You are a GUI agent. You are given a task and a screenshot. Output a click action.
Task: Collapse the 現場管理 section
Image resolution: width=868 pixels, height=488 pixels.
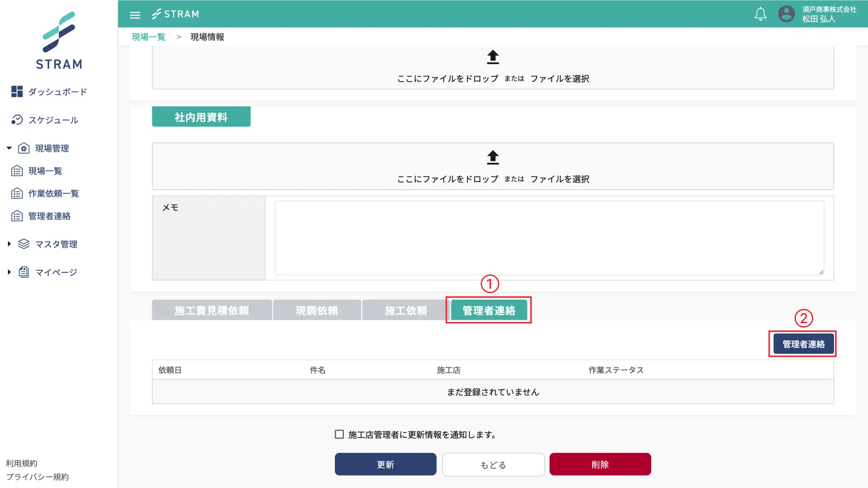coord(8,148)
